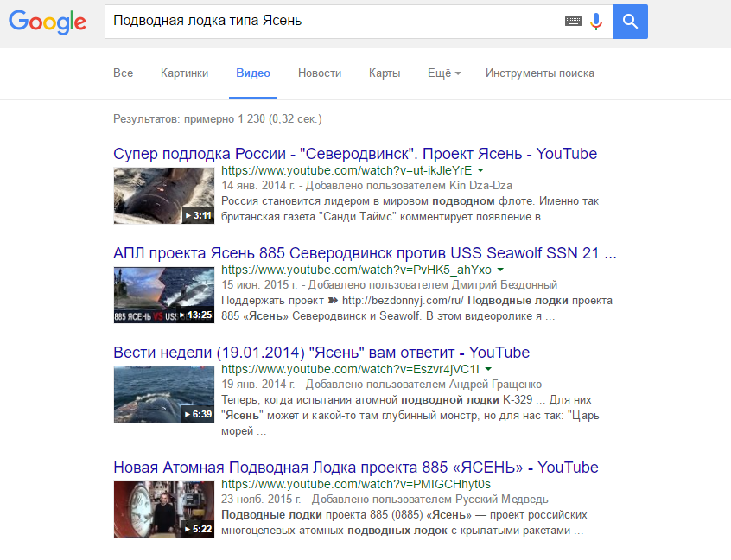Click the 13:25 duration play badge

(196, 315)
